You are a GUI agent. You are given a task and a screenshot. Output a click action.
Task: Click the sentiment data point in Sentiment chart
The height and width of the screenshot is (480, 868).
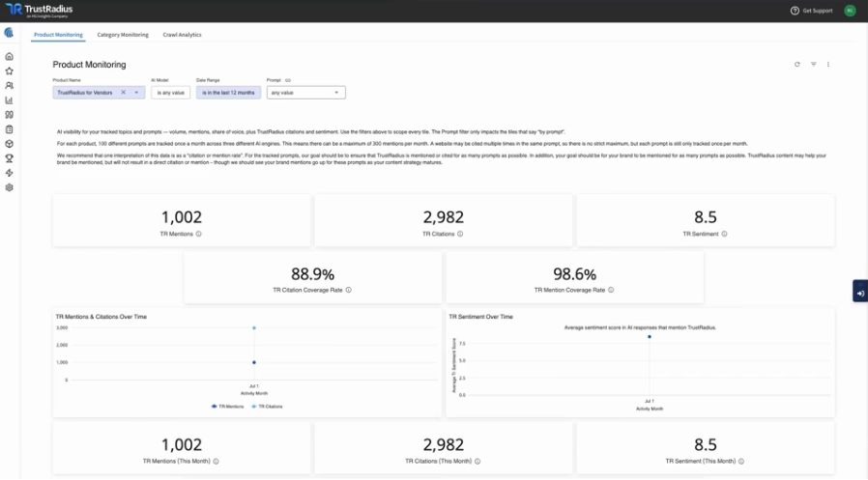(650, 337)
